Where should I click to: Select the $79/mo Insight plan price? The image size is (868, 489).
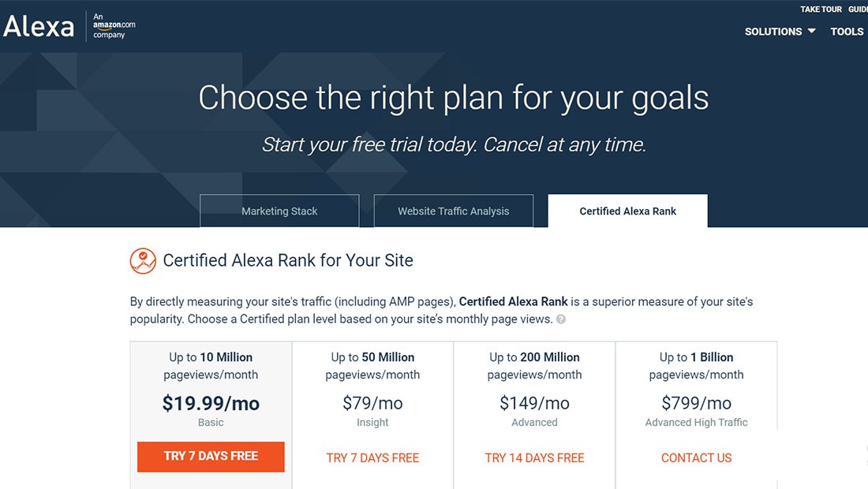(x=372, y=403)
